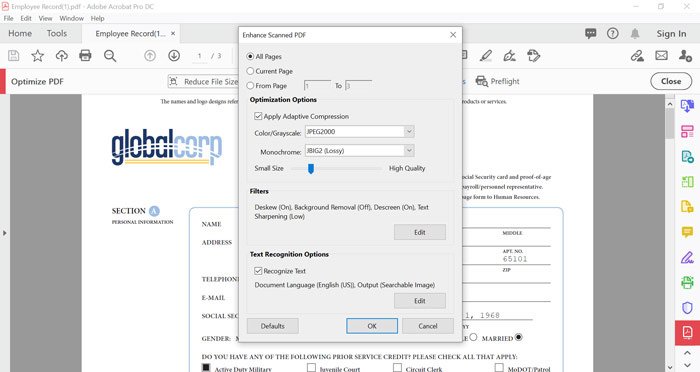Click the Sign In link
Image resolution: width=700 pixels, height=372 pixels.
click(671, 33)
